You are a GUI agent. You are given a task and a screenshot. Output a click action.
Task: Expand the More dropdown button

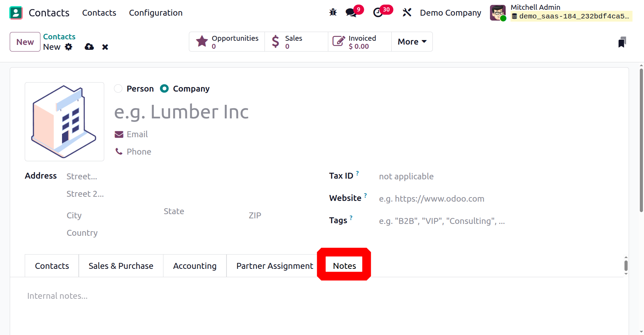412,42
